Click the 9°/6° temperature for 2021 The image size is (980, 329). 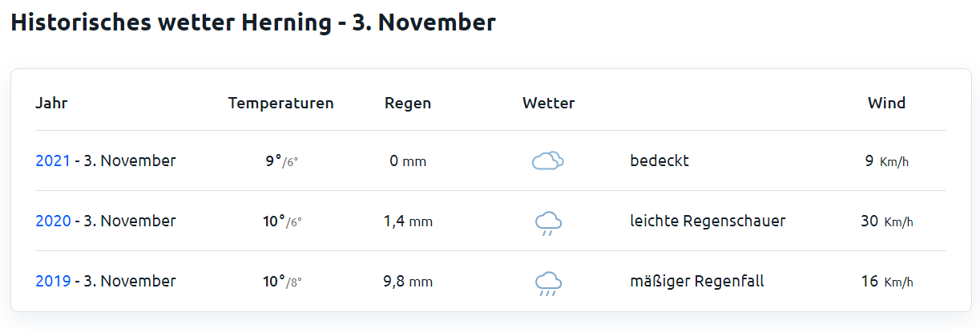pyautogui.click(x=281, y=160)
